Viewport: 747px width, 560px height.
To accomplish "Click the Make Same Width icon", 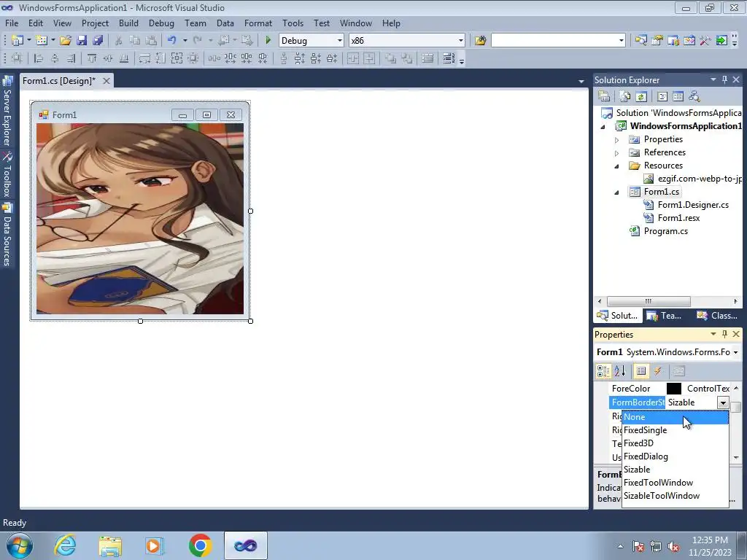I will (x=144, y=58).
